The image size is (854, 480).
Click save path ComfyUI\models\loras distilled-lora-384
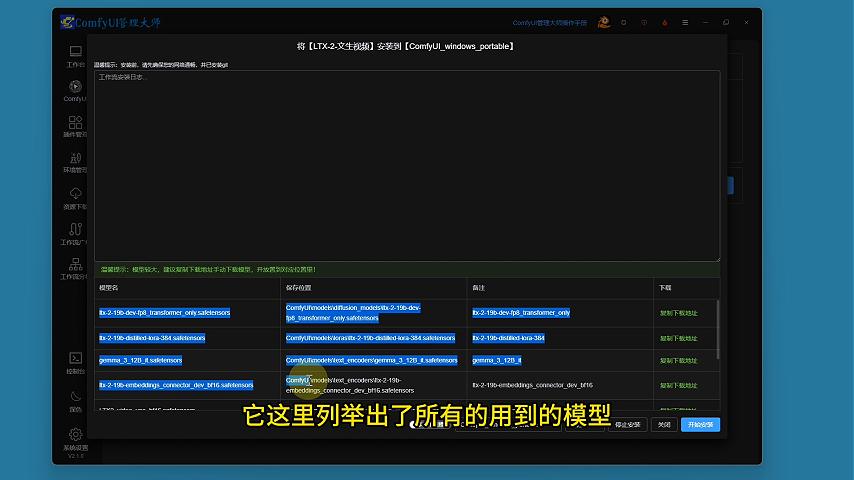(x=370, y=338)
